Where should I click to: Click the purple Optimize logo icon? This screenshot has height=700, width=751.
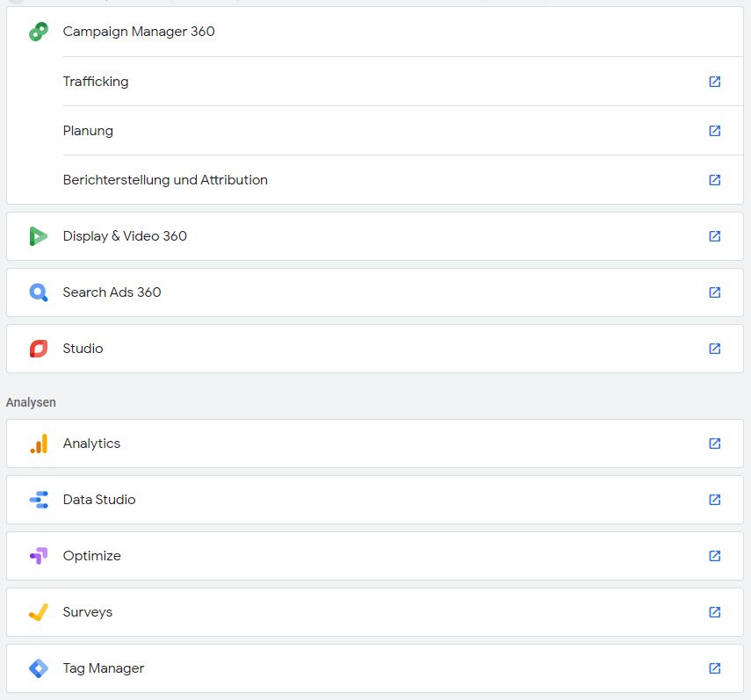(x=39, y=556)
